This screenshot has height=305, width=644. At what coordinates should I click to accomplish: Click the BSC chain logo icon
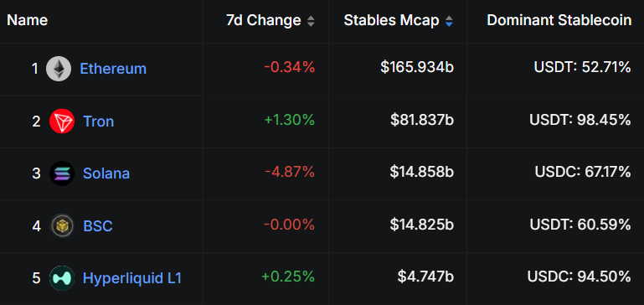coord(62,225)
